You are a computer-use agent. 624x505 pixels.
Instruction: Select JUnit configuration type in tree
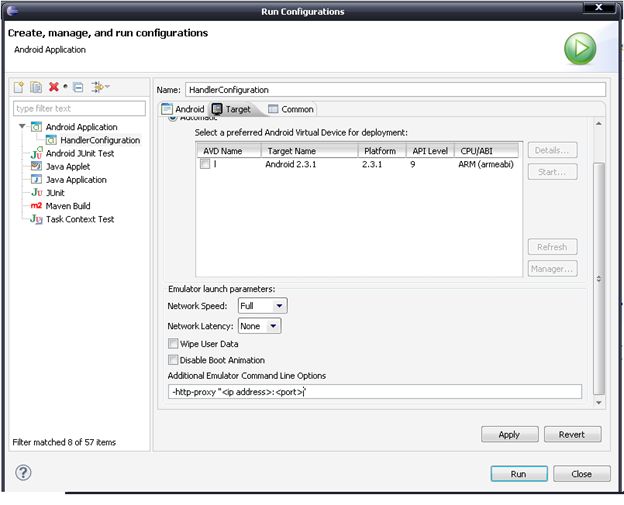point(55,193)
